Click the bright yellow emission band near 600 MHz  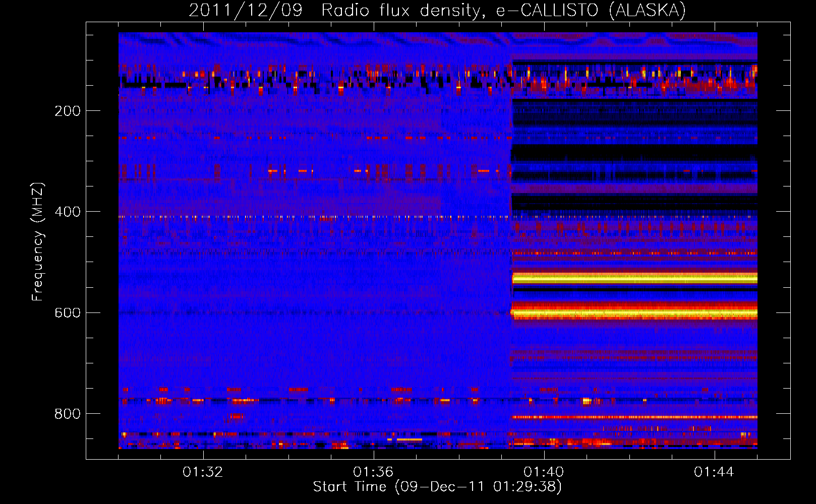[x=634, y=313]
